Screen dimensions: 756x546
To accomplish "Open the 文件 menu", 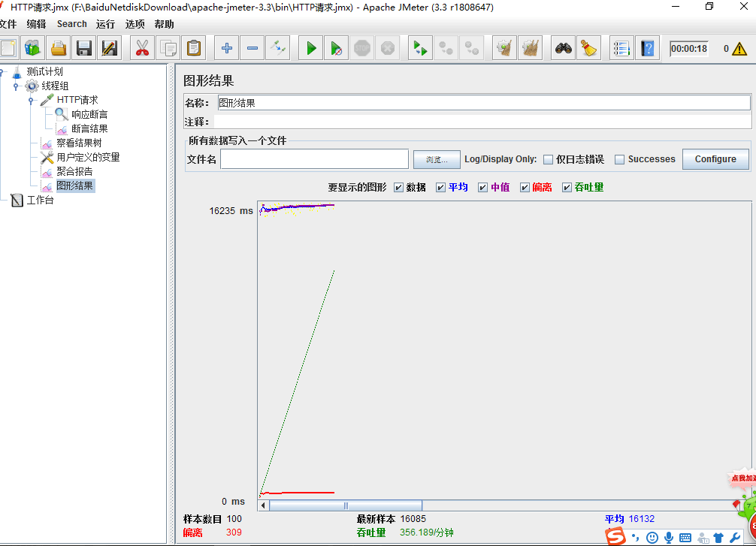I will (x=8, y=24).
